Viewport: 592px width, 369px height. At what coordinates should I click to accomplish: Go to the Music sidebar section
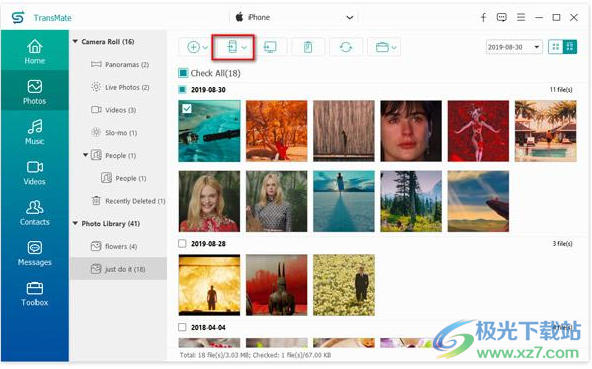point(35,132)
